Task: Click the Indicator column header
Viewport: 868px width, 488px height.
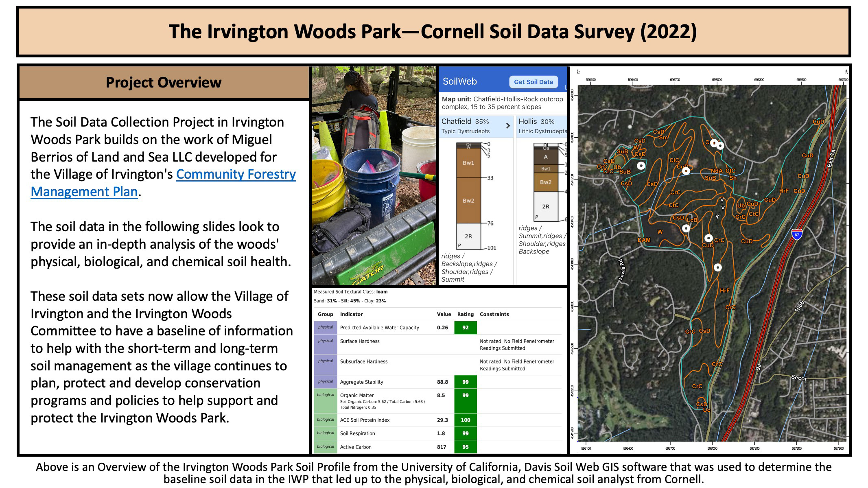Action: click(351, 314)
